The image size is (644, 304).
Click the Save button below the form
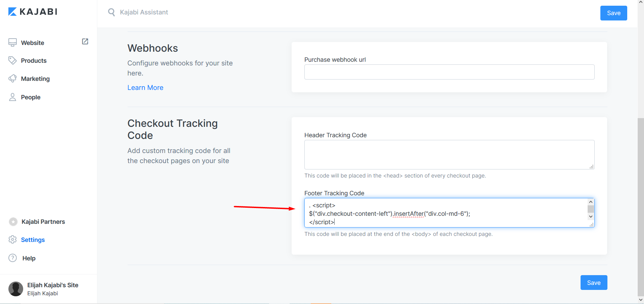click(x=594, y=283)
